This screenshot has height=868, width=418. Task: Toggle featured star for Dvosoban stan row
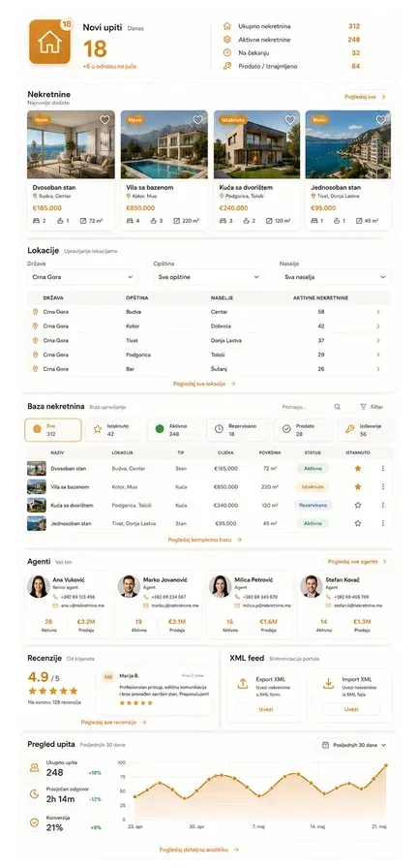(x=358, y=468)
